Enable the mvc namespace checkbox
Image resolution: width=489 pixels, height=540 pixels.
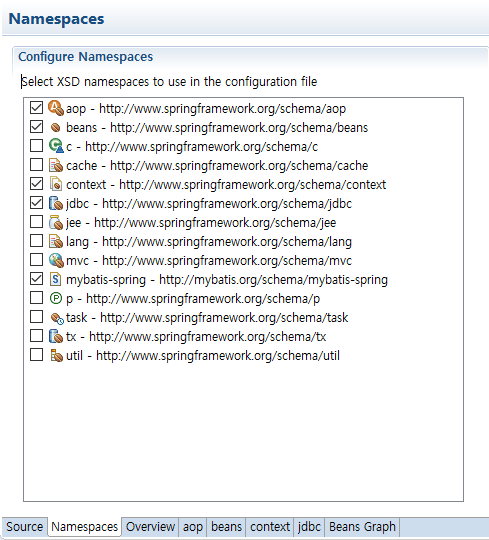pos(37,260)
